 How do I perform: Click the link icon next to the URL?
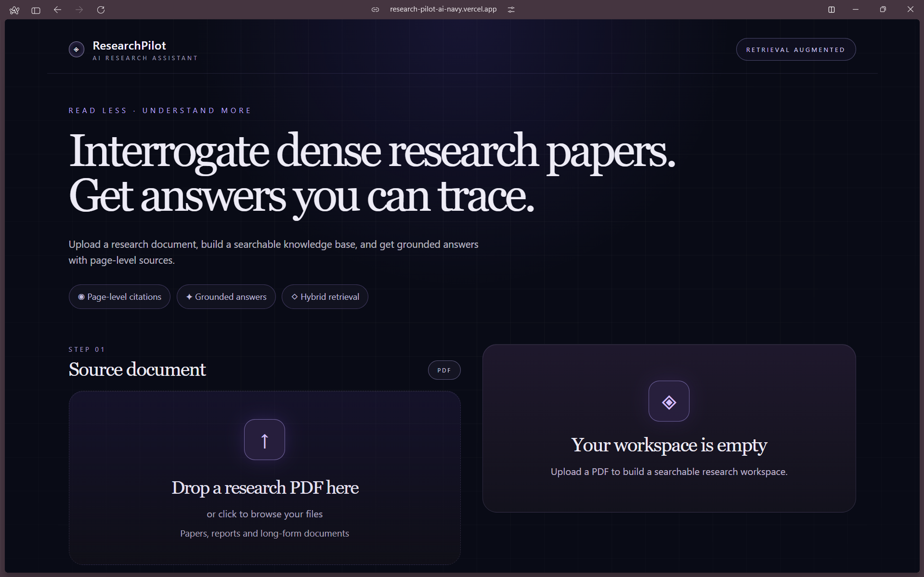pos(376,10)
